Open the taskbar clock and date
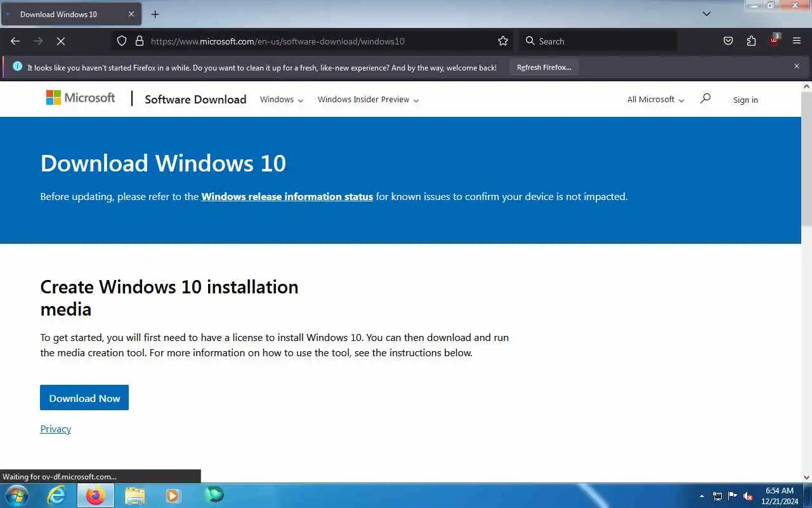Viewport: 812px width, 508px height. 780,496
